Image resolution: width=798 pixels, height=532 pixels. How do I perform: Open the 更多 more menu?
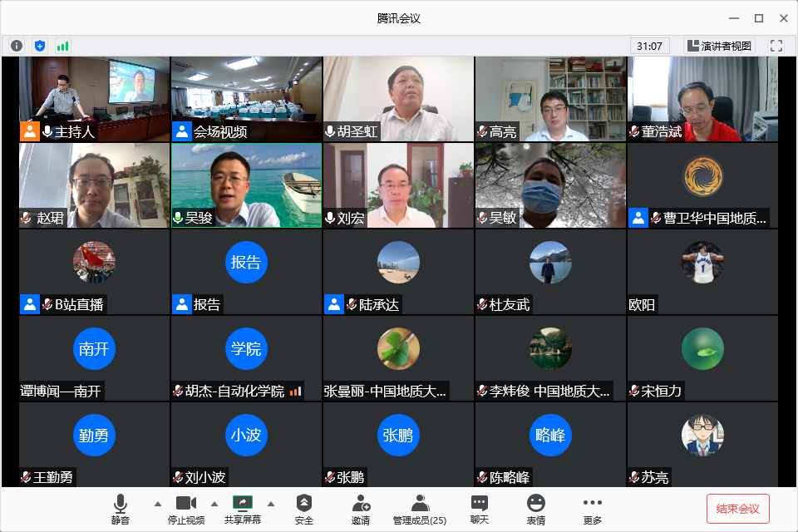[592, 509]
